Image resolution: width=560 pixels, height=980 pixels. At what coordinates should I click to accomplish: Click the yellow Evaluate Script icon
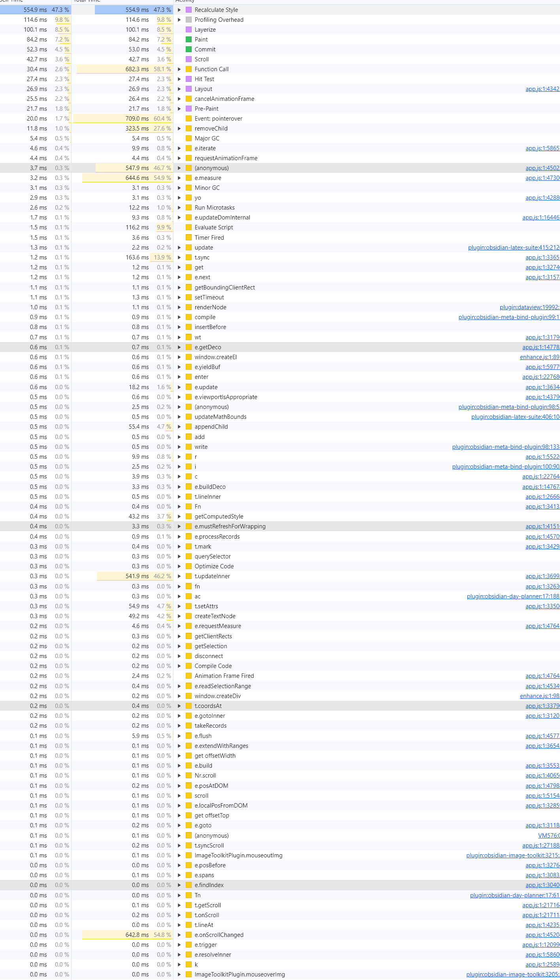[189, 227]
